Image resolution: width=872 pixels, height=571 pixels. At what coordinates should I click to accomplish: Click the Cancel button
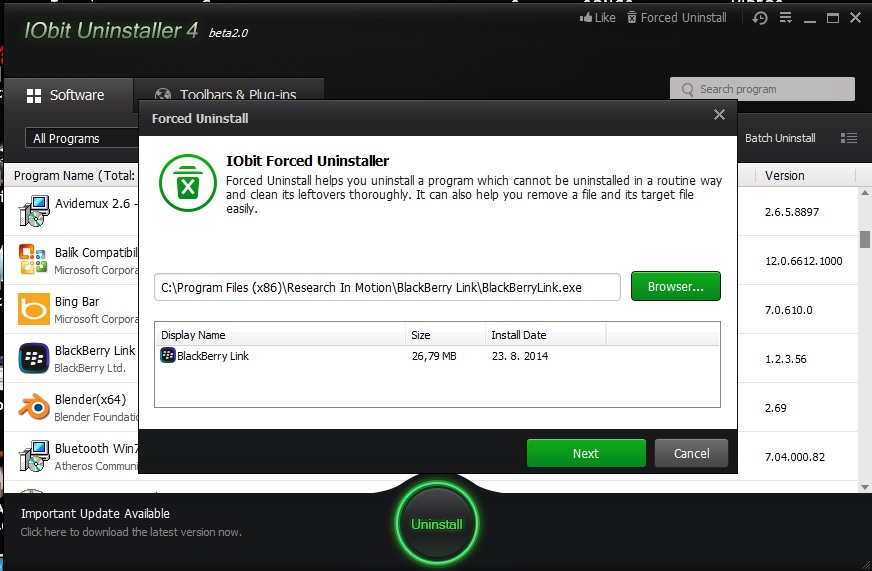coord(691,453)
